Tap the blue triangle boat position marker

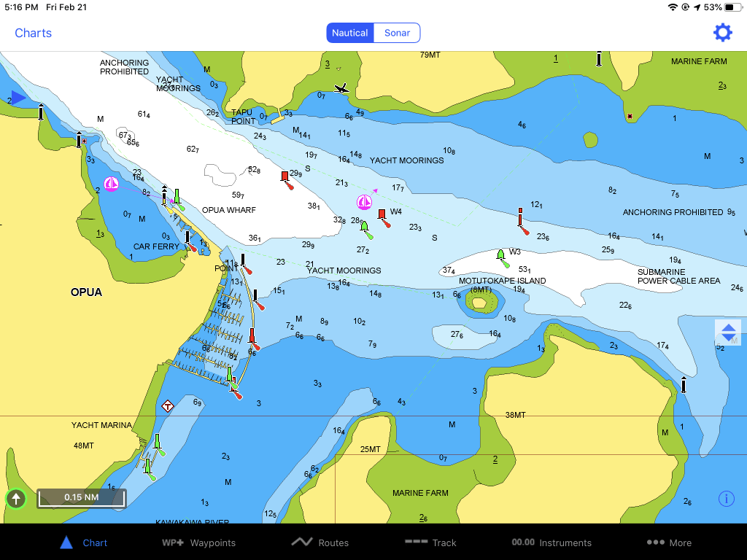click(x=18, y=98)
